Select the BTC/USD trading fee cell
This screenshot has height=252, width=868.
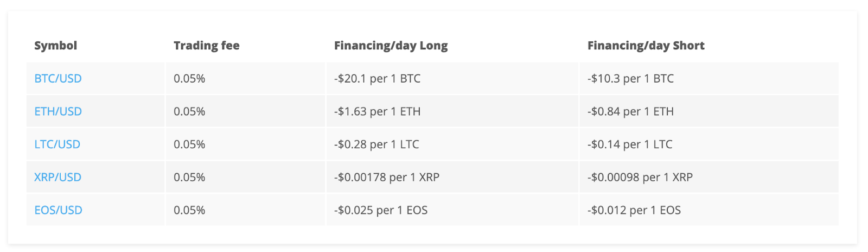point(189,78)
